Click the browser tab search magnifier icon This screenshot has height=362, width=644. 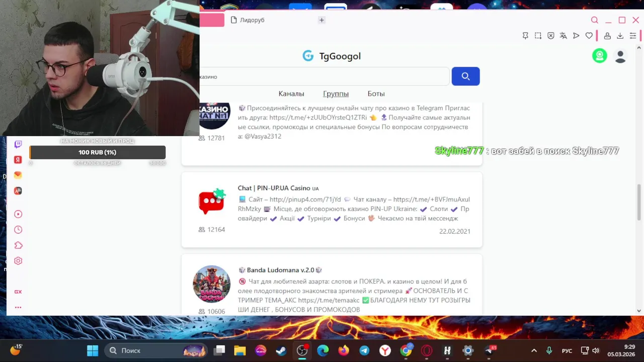tap(595, 20)
